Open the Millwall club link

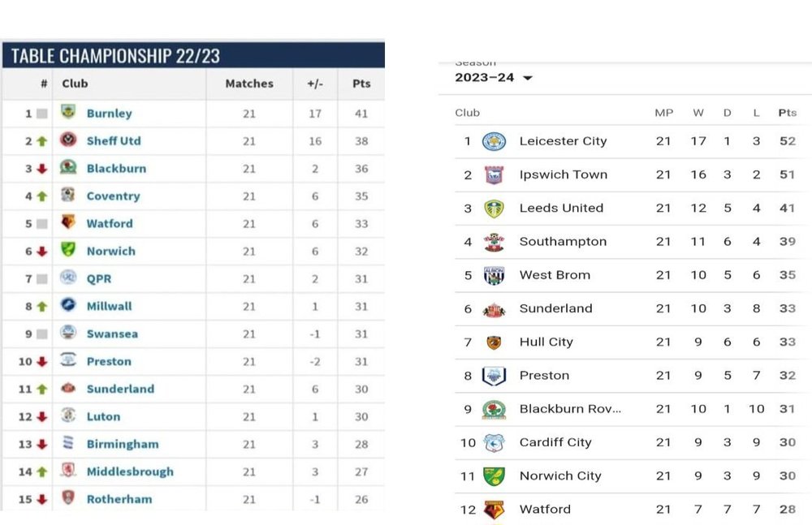(x=110, y=306)
